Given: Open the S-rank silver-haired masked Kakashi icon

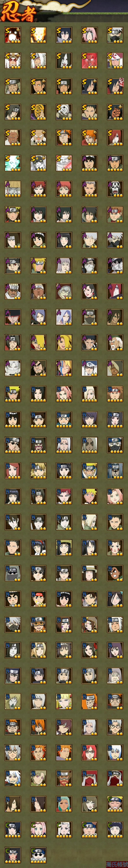Looking at the screenshot, I should click(x=115, y=35).
